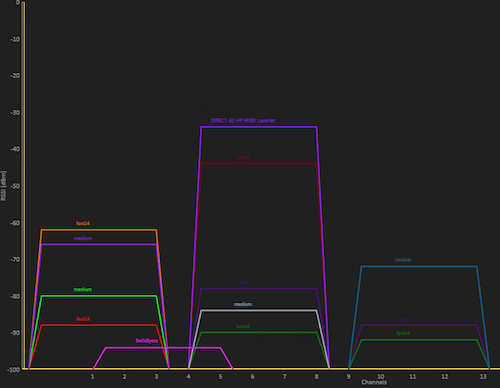The image size is (500, 388).
Task: Click the -50 RSSI axis value
Action: (x=15, y=186)
